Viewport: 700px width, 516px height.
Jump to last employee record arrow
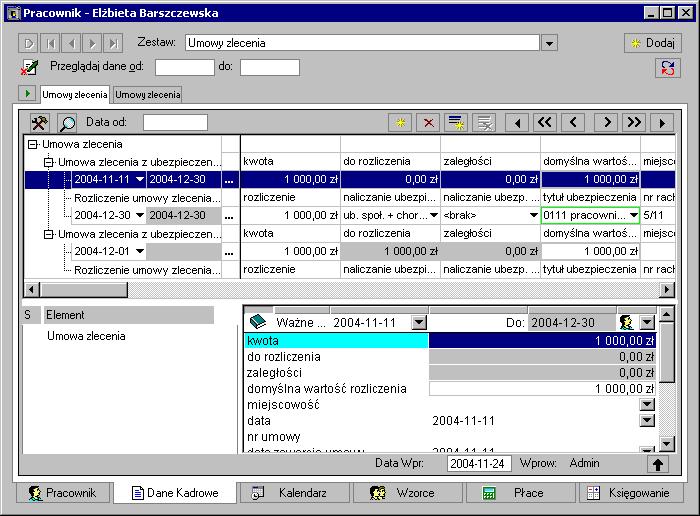coord(113,43)
